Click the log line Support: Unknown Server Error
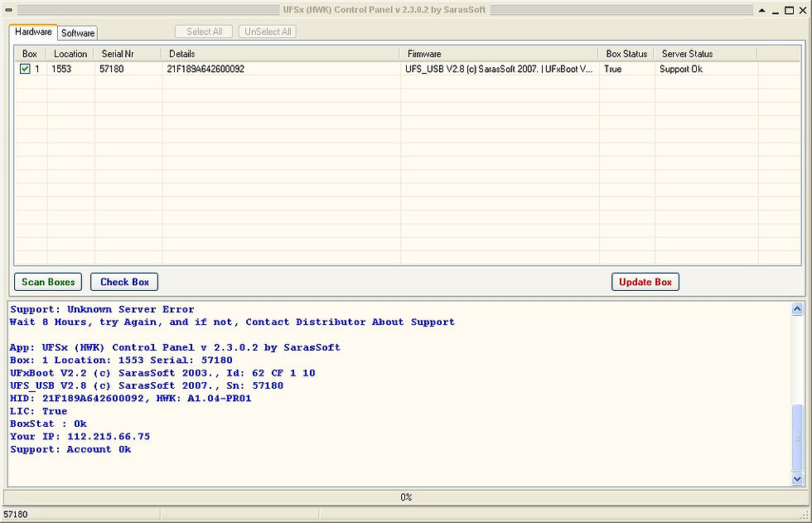The image size is (812, 523). pos(102,310)
